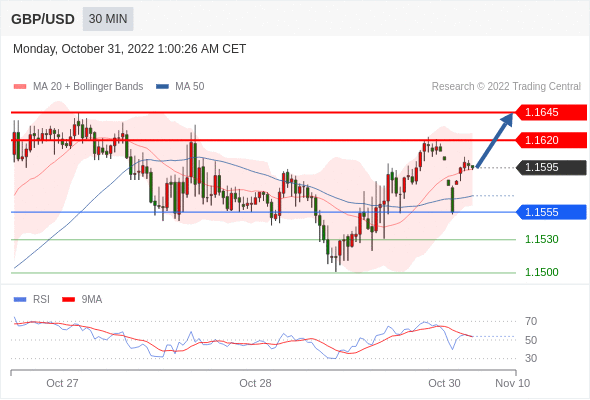This screenshot has height=400, width=590.
Task: Click the 'Nov 10' date axis label
Action: tap(512, 383)
